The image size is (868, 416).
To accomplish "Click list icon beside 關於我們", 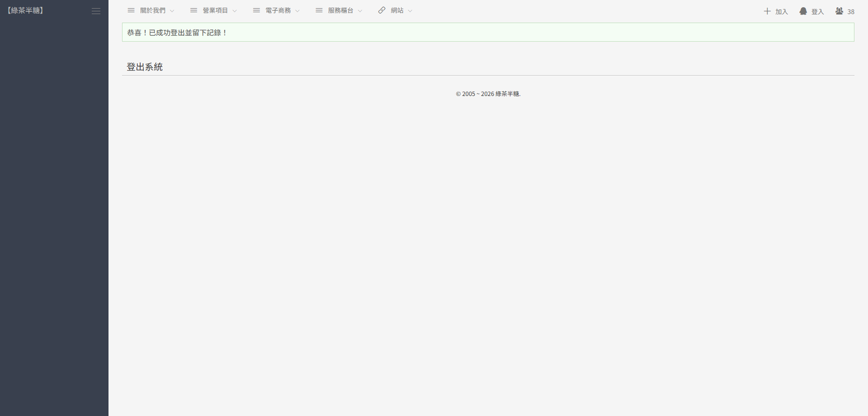I will (x=131, y=10).
